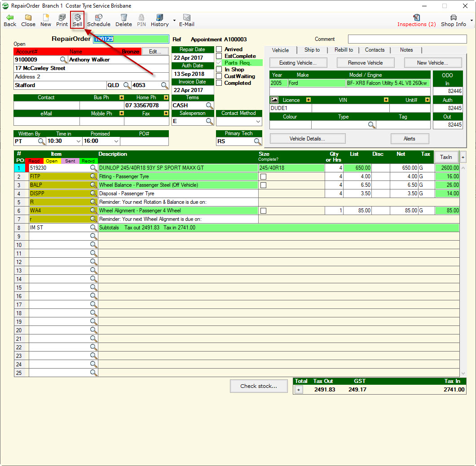Open Shop Info in the toolbar
This screenshot has height=466, width=476.
[x=453, y=20]
